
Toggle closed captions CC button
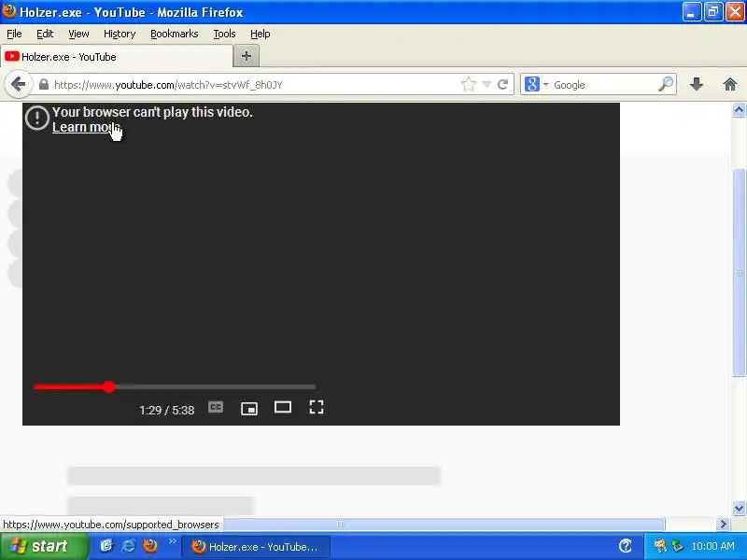click(216, 407)
